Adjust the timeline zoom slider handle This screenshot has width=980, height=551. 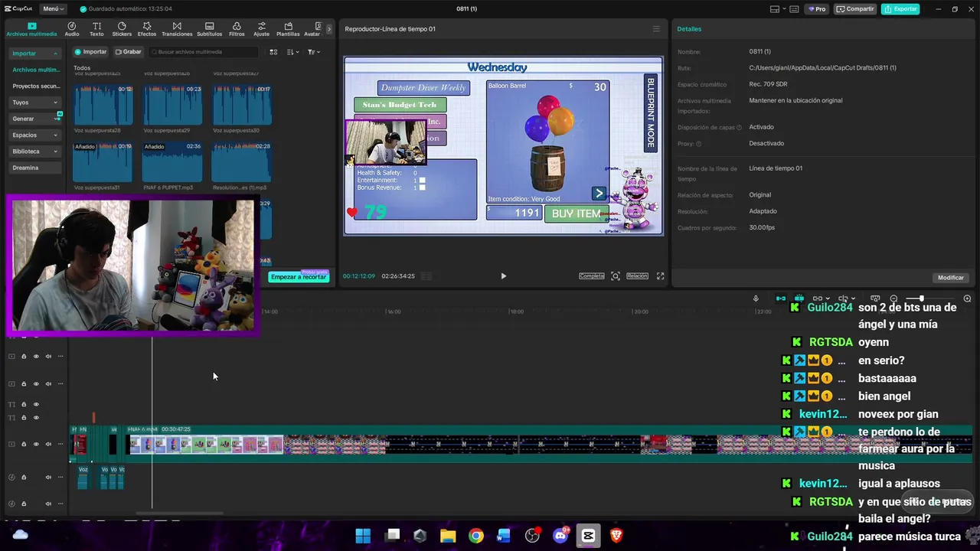(x=921, y=298)
